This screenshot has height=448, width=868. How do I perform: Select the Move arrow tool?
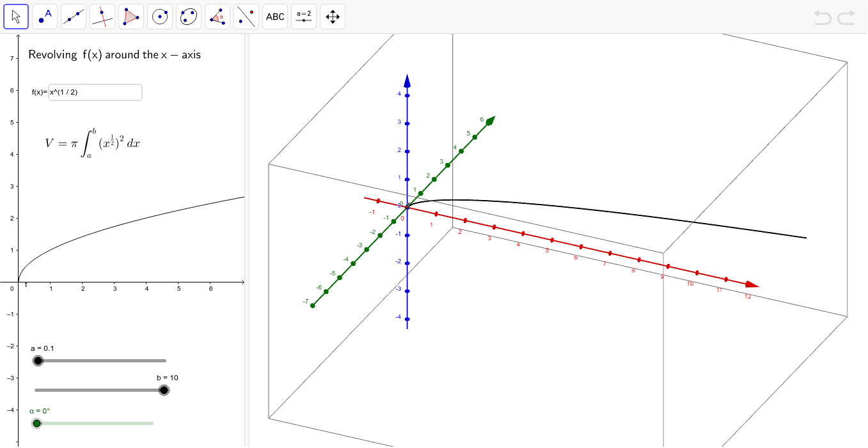pos(16,17)
